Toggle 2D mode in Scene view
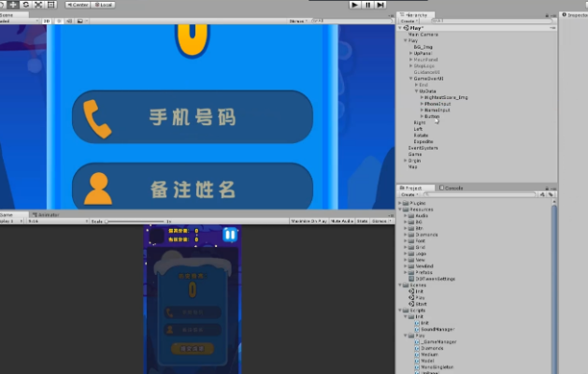 47,21
